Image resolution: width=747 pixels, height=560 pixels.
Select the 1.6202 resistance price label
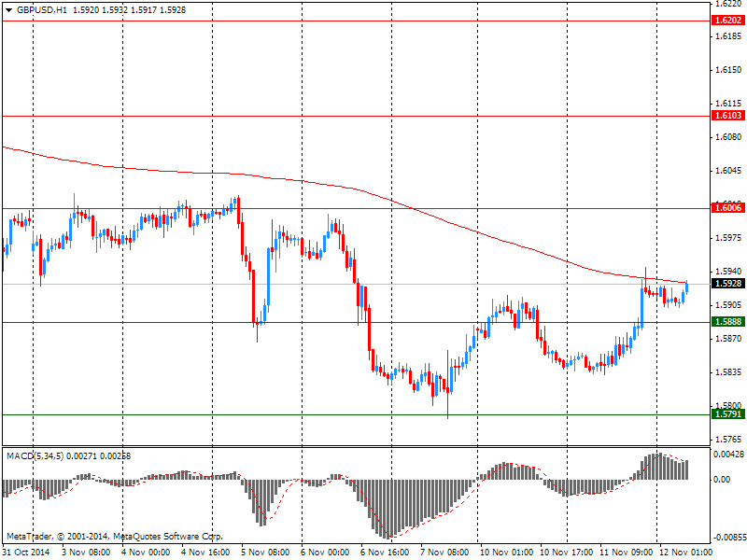tap(728, 20)
